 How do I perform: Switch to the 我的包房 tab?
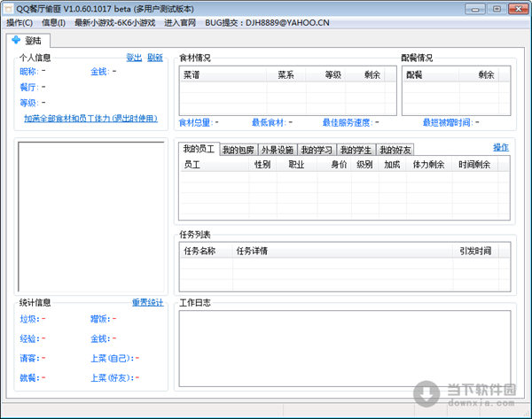coord(238,150)
